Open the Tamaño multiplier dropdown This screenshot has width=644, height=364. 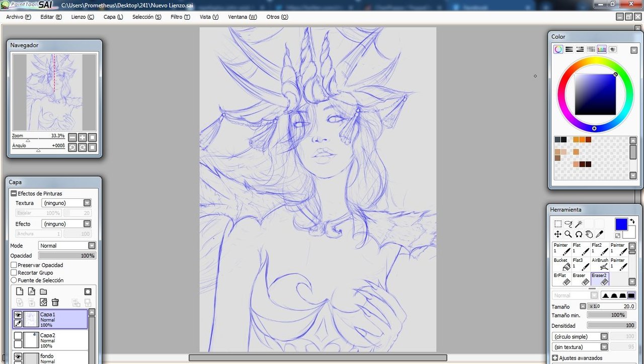coord(583,306)
